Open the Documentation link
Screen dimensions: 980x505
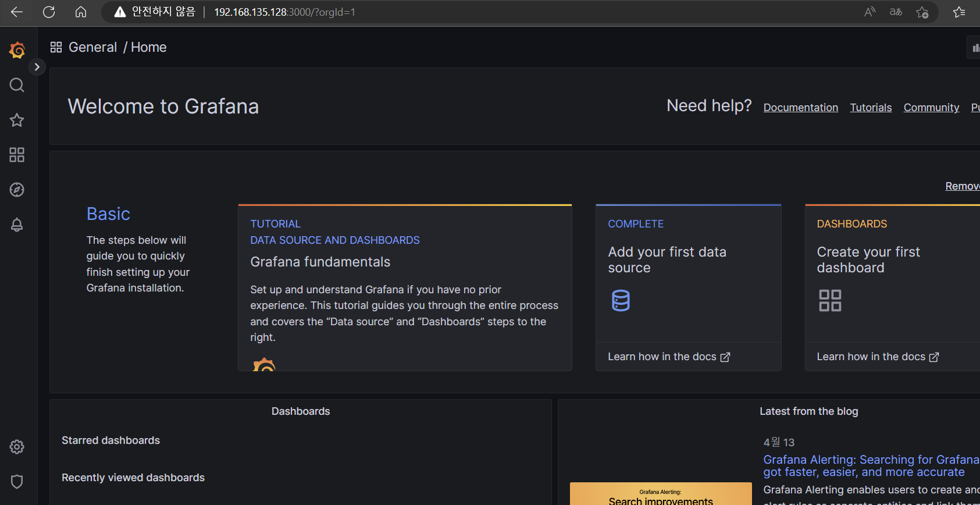tap(800, 108)
